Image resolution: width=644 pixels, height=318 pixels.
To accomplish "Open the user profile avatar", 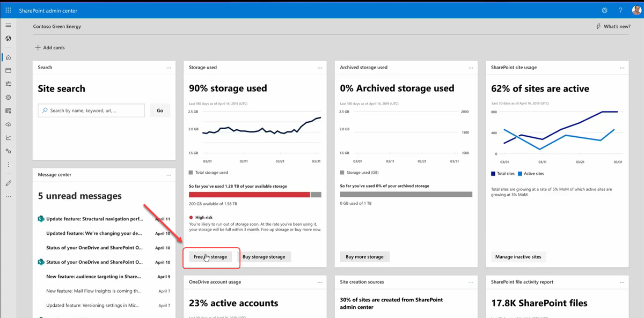I will point(636,10).
